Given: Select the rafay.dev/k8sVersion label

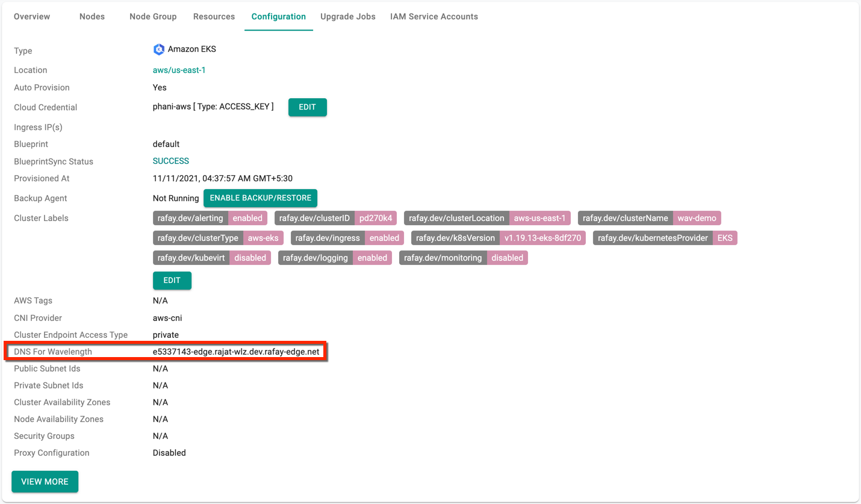Looking at the screenshot, I should pyautogui.click(x=499, y=238).
